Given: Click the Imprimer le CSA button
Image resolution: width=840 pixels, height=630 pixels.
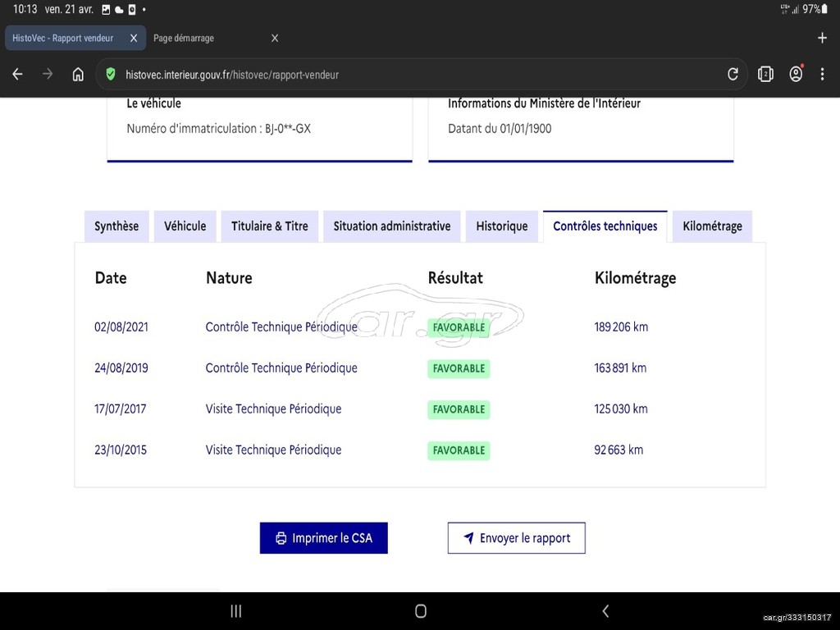Looking at the screenshot, I should (323, 538).
